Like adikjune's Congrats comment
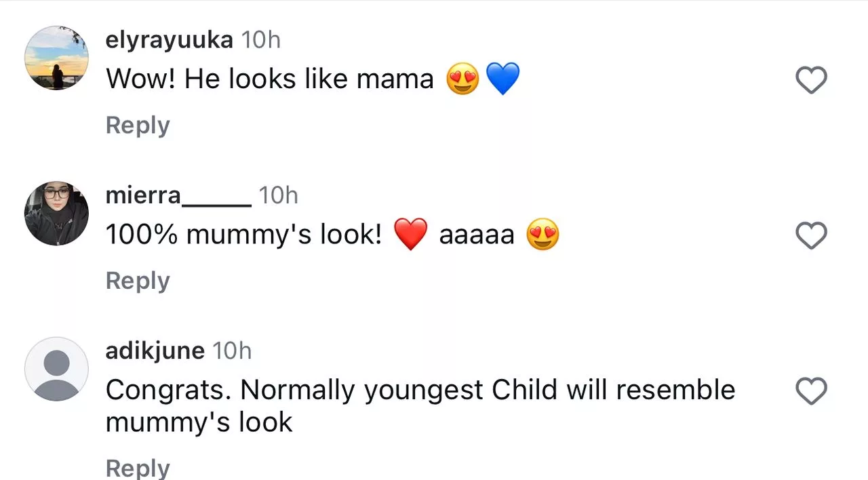 [811, 391]
